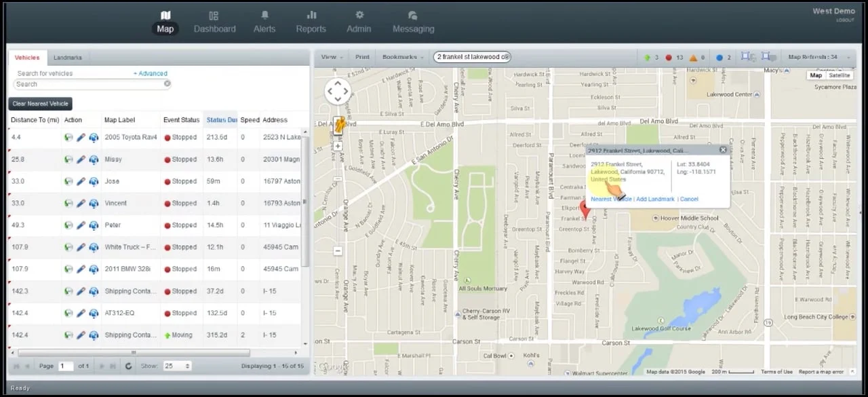Click Add Landmark link in popup
This screenshot has height=397, width=868.
pos(655,199)
